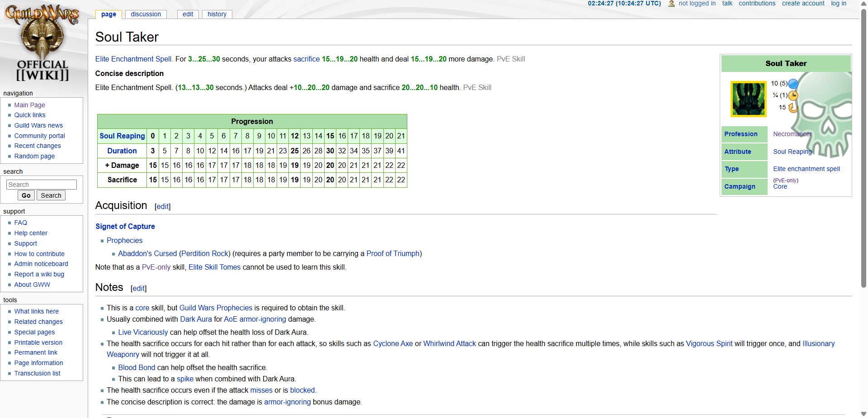Screen dimensions: 868x418
Task: Click Elite enchantment spell type in infobox
Action: [x=807, y=169]
